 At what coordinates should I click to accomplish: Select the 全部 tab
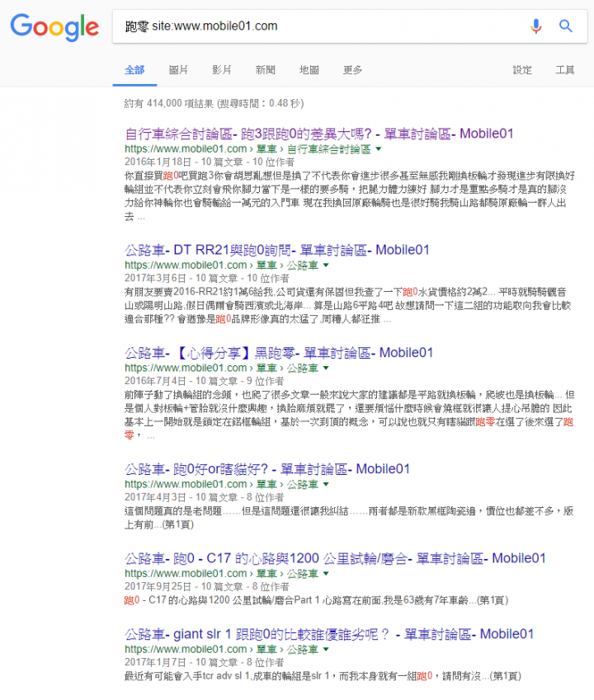(x=134, y=70)
